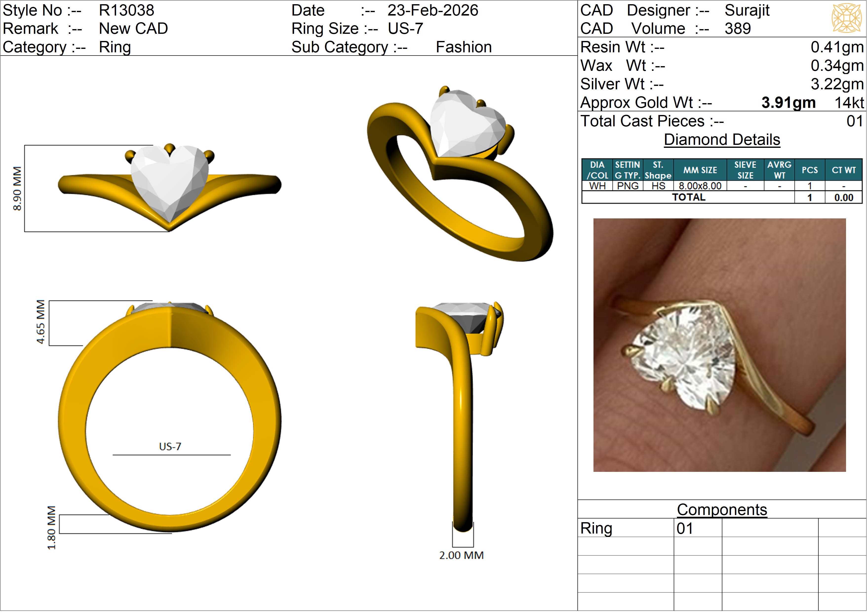Click the gold logo emblem top right

(847, 18)
